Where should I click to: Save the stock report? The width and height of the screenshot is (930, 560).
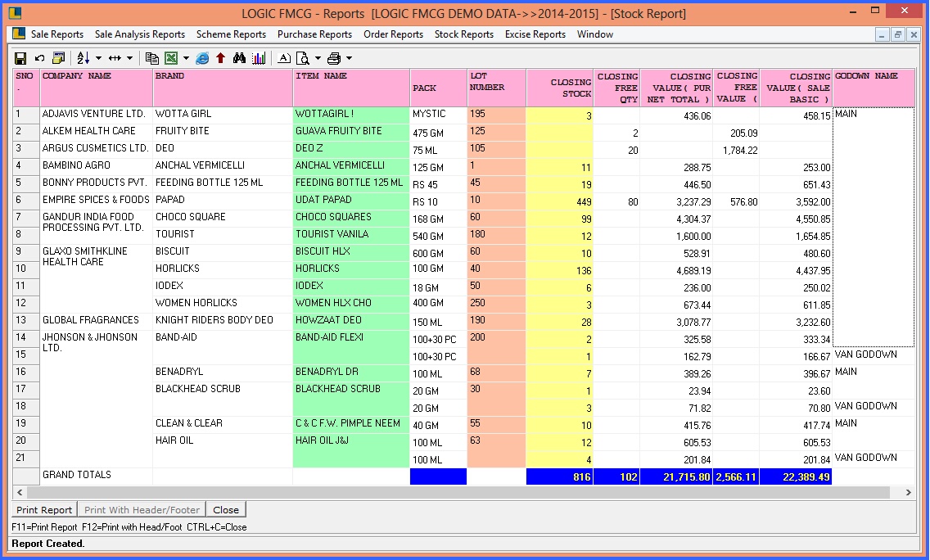click(20, 57)
